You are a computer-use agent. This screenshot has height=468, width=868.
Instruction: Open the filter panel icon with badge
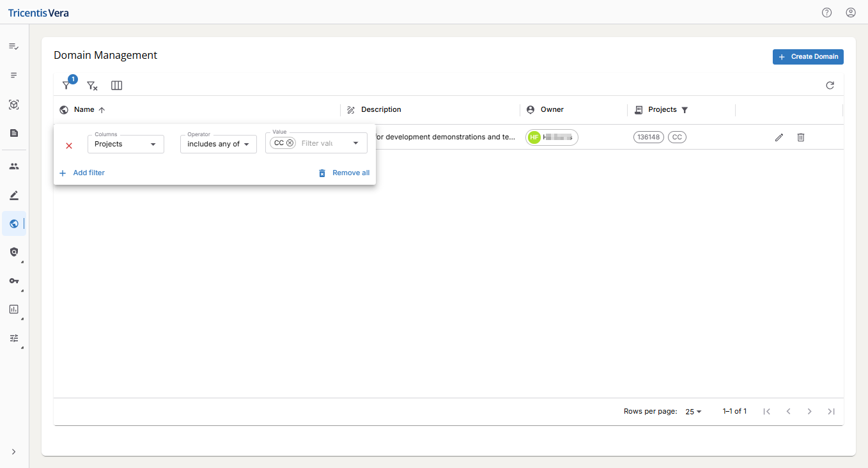66,85
